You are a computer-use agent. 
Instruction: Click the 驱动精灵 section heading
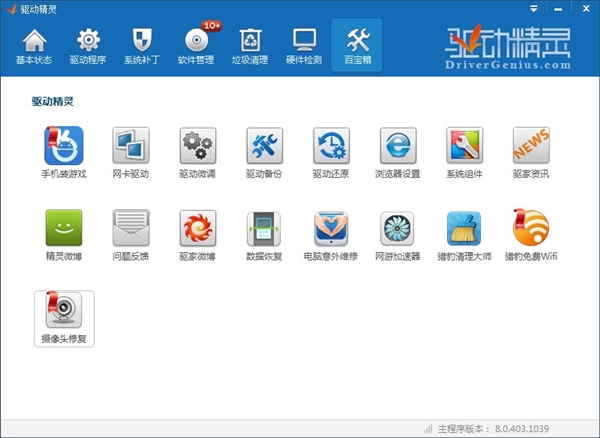pyautogui.click(x=52, y=101)
